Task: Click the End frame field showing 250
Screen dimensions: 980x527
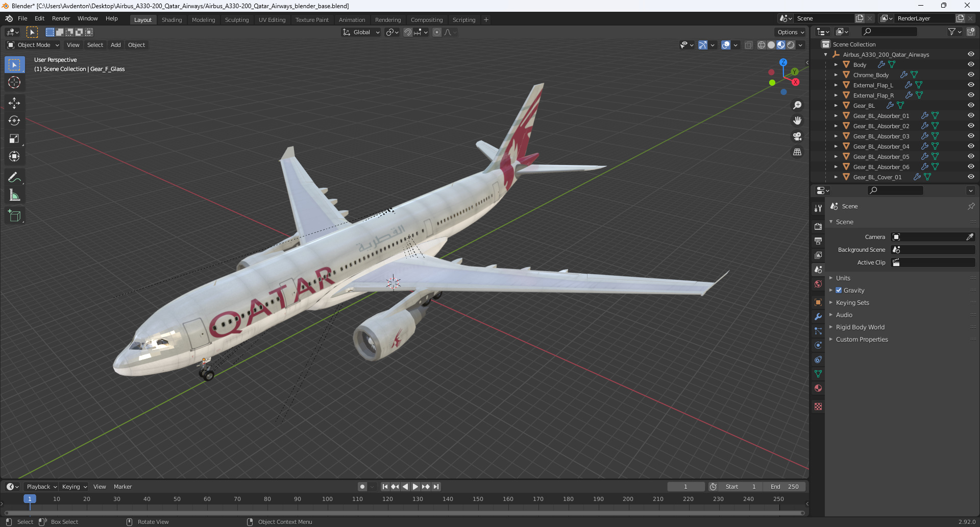Action: pos(785,487)
